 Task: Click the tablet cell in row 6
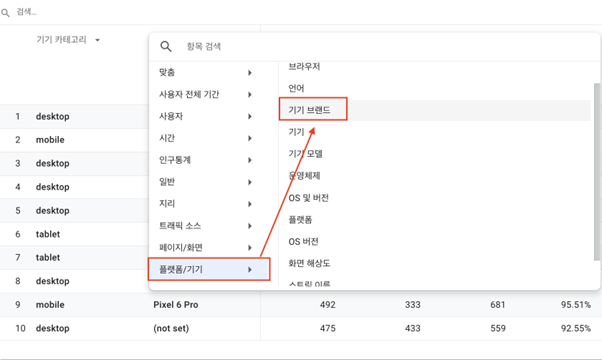tap(48, 234)
